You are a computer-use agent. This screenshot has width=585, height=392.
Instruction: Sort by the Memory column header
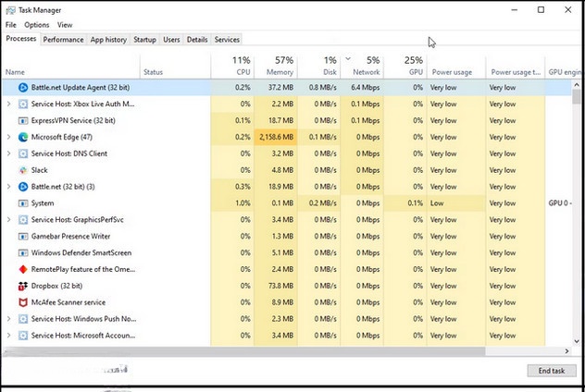coord(276,66)
